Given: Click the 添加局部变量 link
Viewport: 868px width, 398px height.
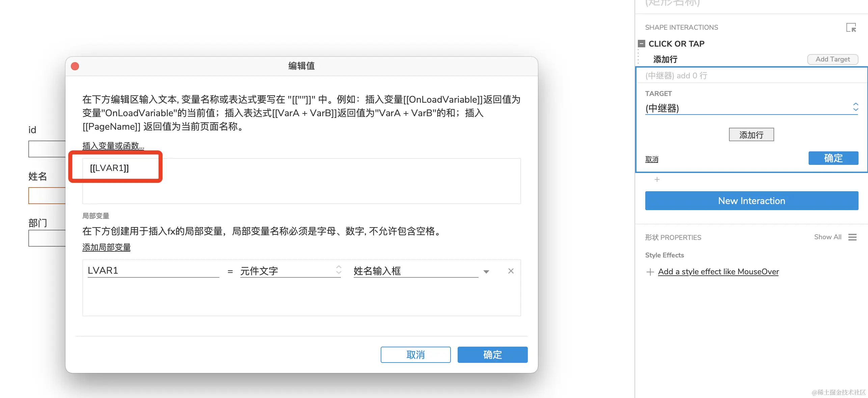Looking at the screenshot, I should 106,247.
